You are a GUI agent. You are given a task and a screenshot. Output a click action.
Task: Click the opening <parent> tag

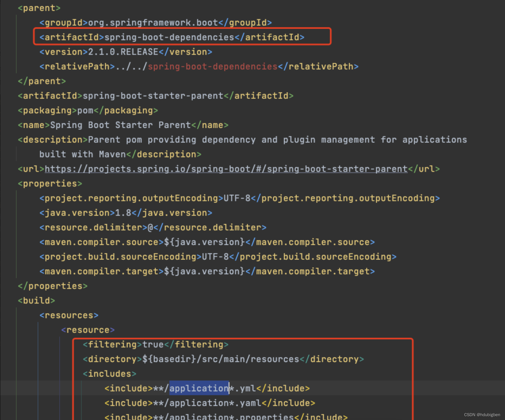pos(39,8)
